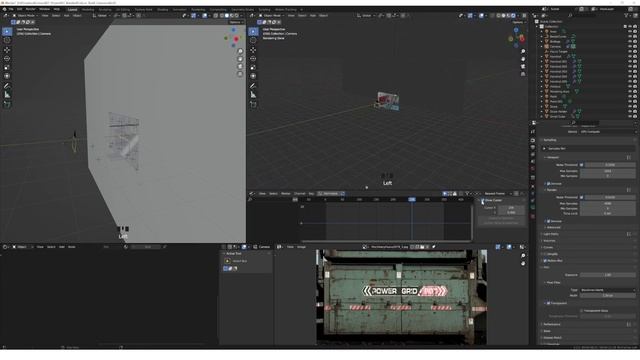The image size is (640, 360).
Task: Set rendered shading in right viewport header
Action: tap(513, 16)
